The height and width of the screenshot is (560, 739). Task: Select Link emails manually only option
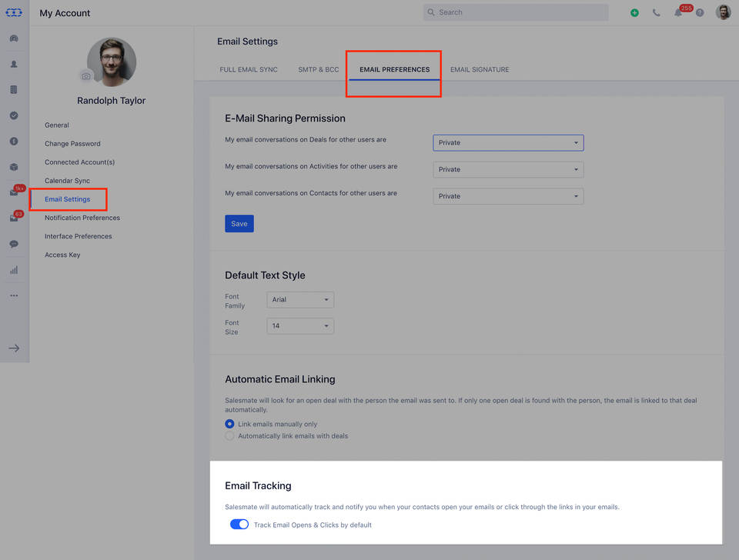[229, 424]
